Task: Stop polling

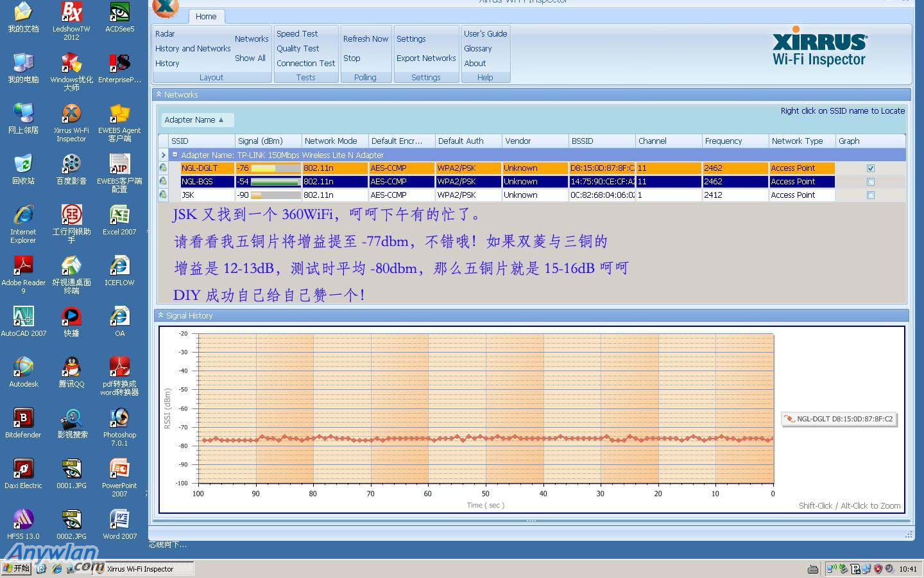Action: click(x=352, y=58)
